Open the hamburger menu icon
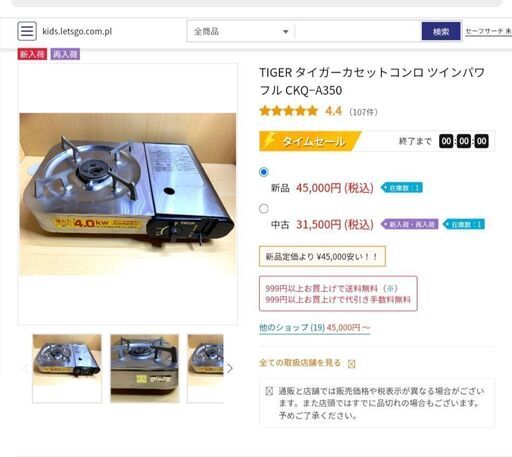Screen dimensions: 512x457 [x=27, y=31]
